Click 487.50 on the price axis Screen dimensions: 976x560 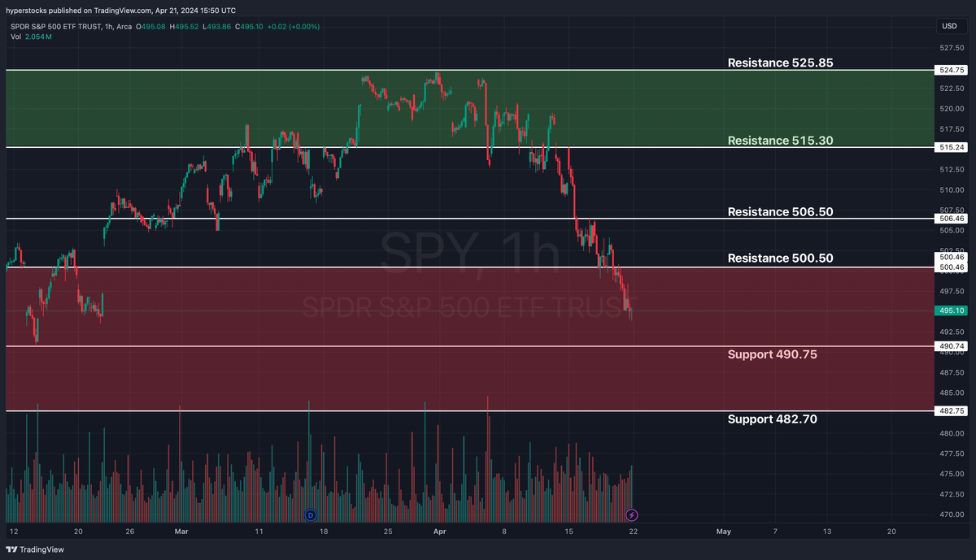pos(952,372)
